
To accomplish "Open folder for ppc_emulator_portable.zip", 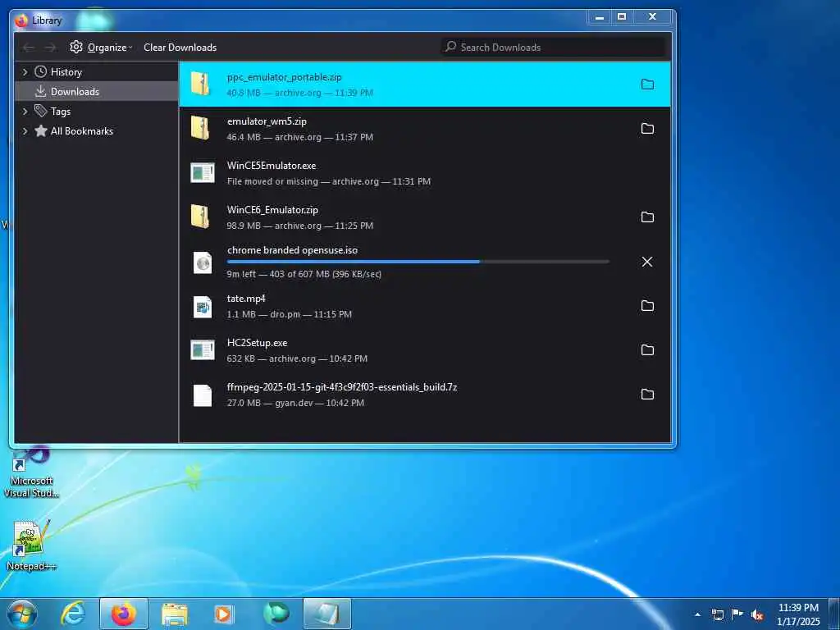I will [647, 84].
